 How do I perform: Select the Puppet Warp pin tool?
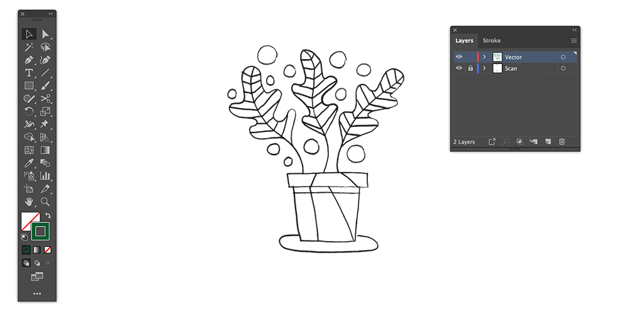pos(45,124)
